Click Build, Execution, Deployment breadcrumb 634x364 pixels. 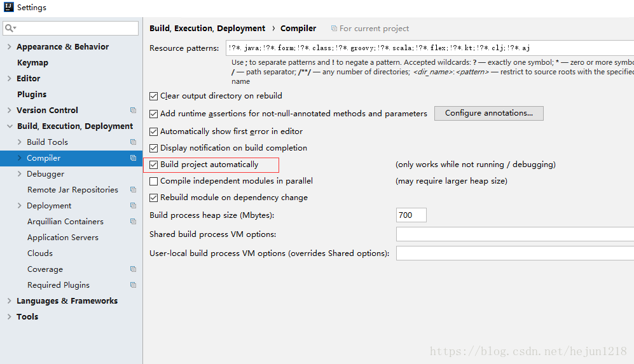pyautogui.click(x=207, y=29)
